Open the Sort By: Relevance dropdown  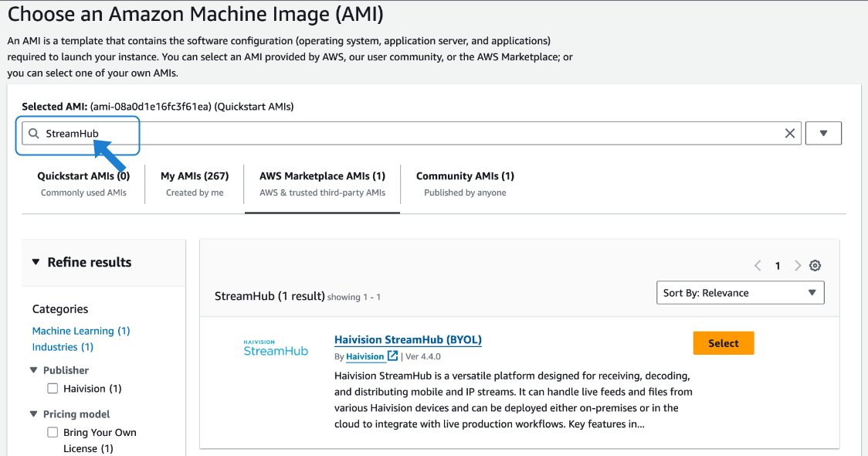740,293
